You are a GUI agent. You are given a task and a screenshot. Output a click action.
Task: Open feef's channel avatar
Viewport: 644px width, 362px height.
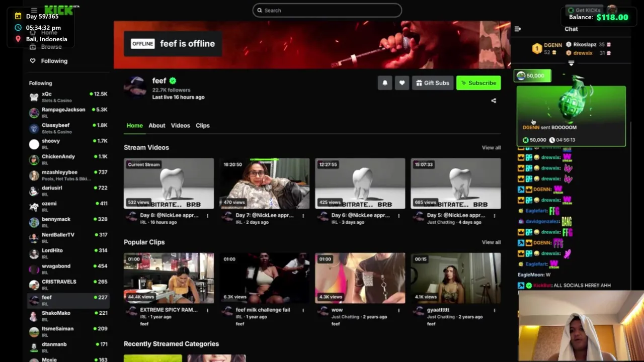click(135, 86)
